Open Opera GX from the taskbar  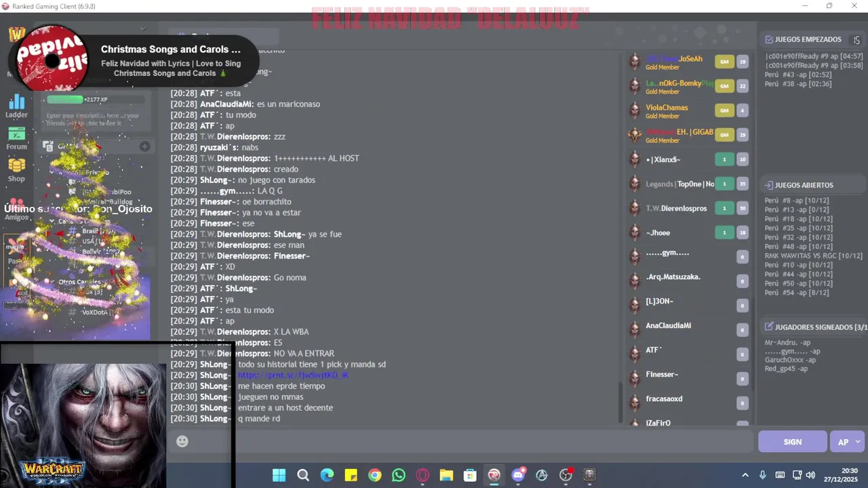[x=422, y=475]
